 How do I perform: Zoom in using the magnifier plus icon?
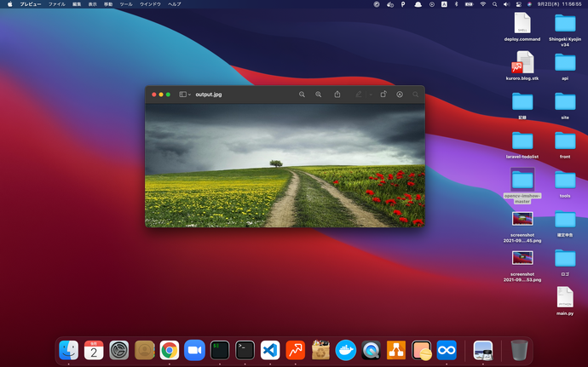(319, 95)
